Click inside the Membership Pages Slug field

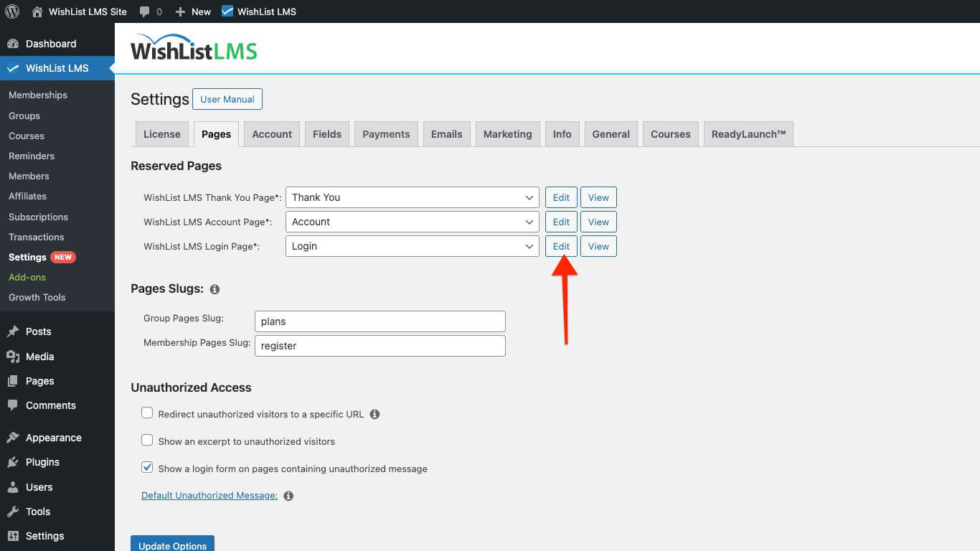(x=380, y=345)
